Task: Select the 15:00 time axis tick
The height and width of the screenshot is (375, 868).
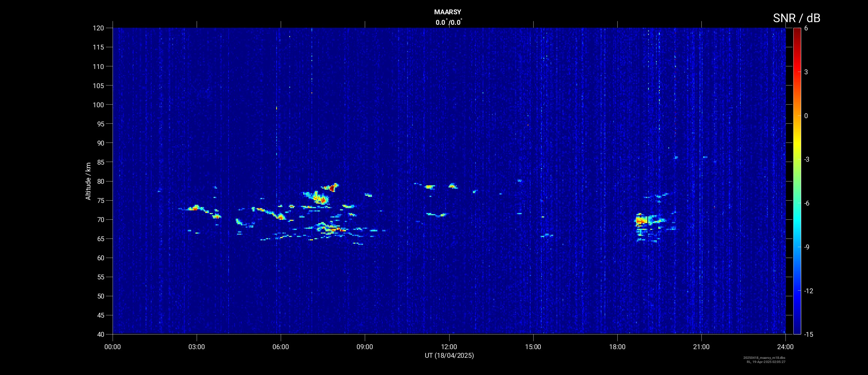Action: point(533,347)
